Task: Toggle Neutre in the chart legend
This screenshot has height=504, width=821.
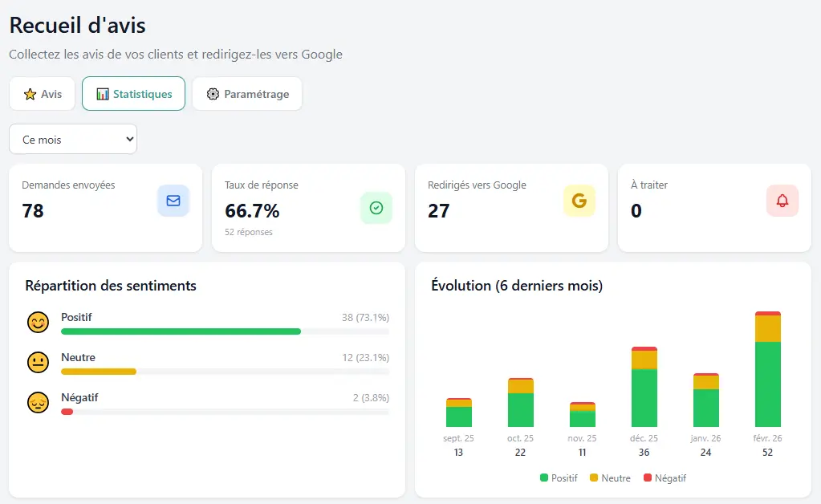Action: tap(610, 478)
